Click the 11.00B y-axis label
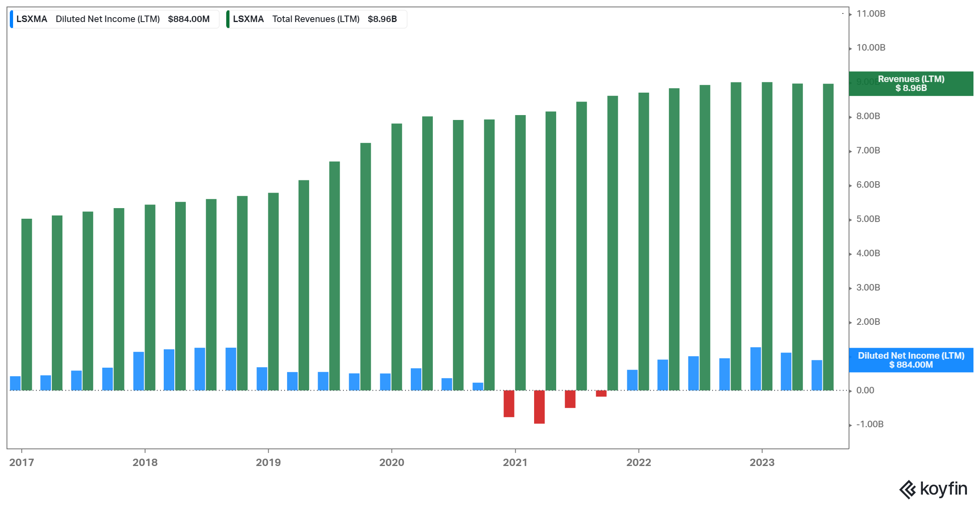The image size is (980, 506). pos(871,14)
